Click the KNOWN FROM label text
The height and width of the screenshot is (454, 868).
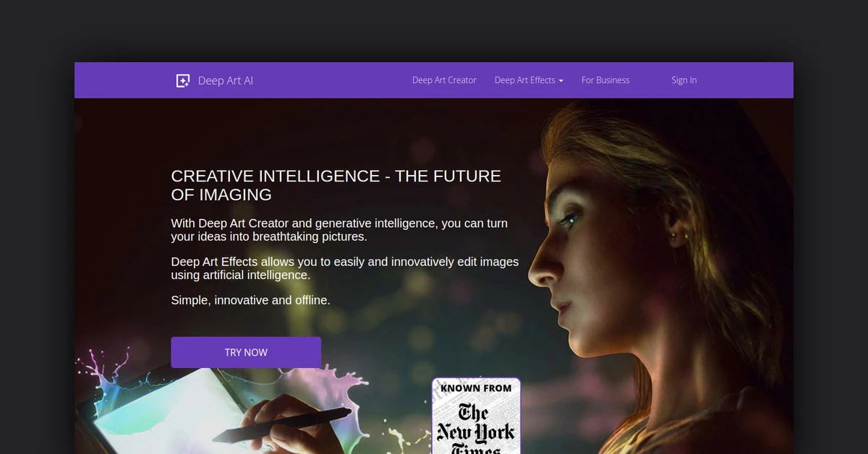coord(476,388)
